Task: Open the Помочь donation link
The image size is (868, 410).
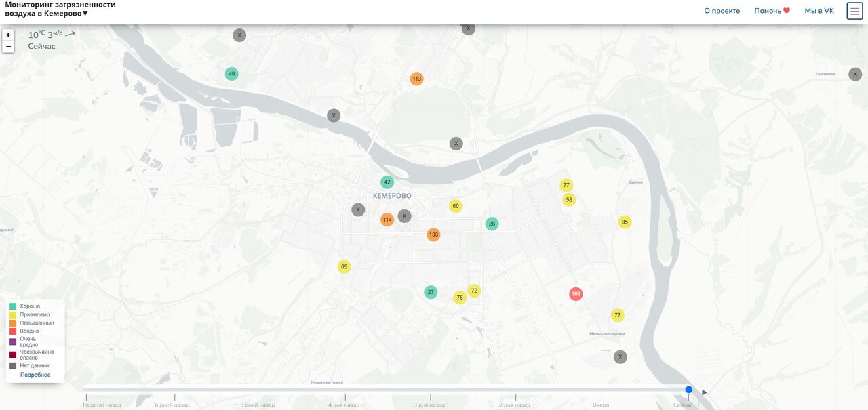Action: click(x=772, y=11)
